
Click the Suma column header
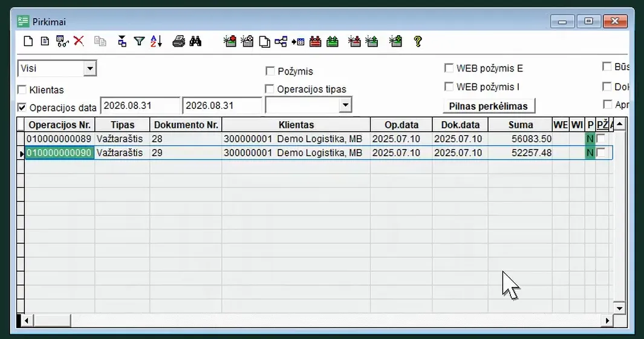tap(521, 125)
